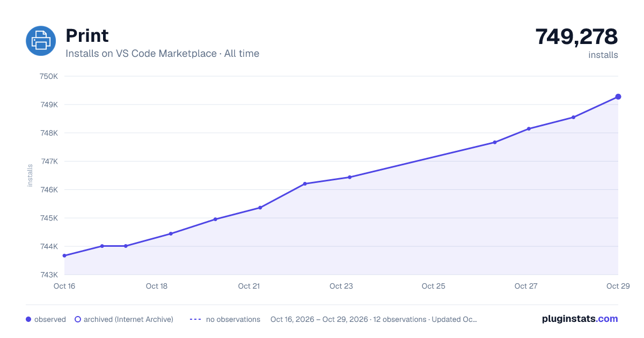Click the 749K y-axis label
644x338 pixels.
[x=49, y=105]
